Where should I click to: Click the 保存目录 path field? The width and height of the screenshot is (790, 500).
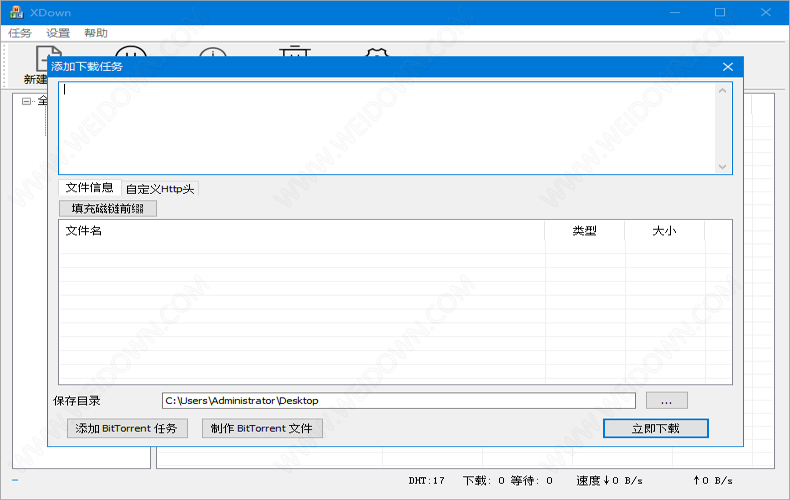[399, 401]
